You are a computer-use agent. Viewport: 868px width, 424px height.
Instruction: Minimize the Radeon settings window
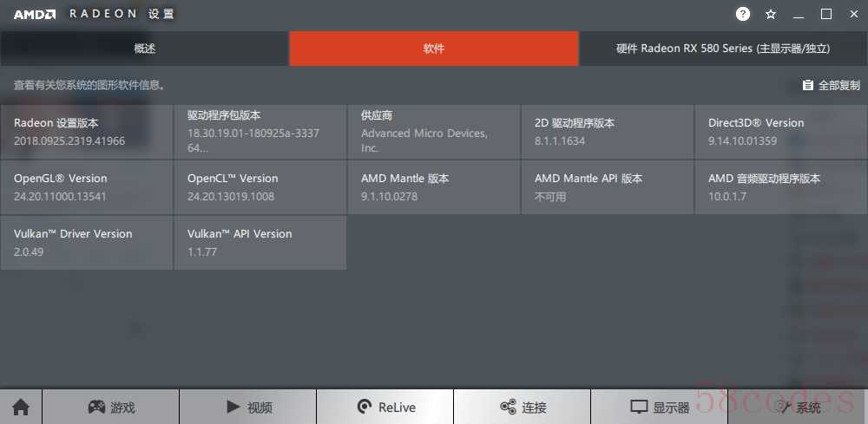tap(799, 15)
